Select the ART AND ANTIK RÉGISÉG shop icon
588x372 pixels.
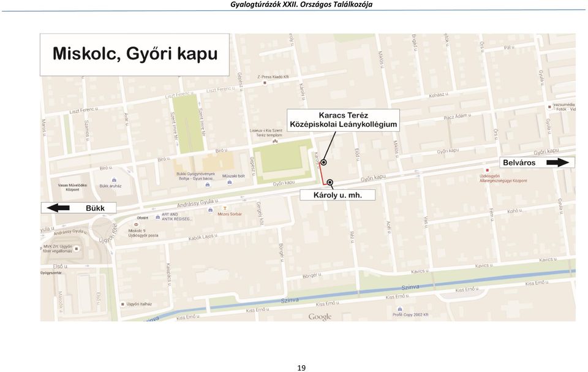(158, 217)
